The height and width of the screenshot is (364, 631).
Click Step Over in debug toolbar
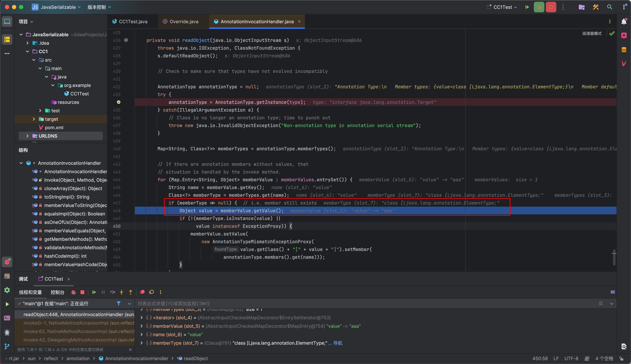tap(113, 292)
